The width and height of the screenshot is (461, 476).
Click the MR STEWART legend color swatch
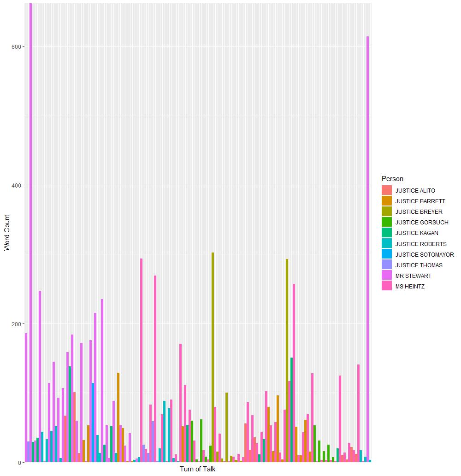click(386, 276)
